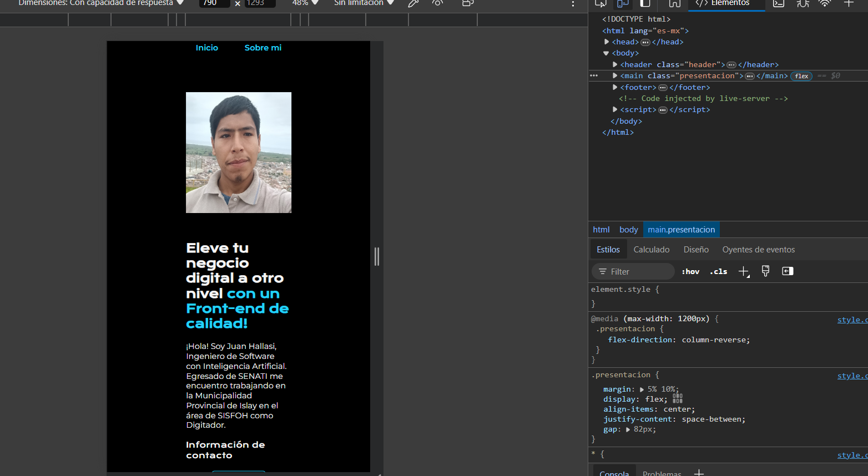Click ellipsis badge inside head element
868x476 pixels.
tap(645, 42)
